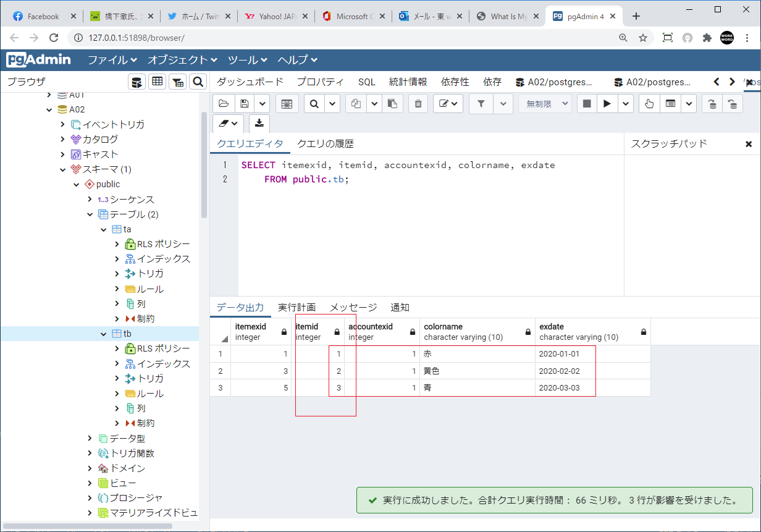Open Search Objects magnifier in Browser panel

tap(198, 82)
